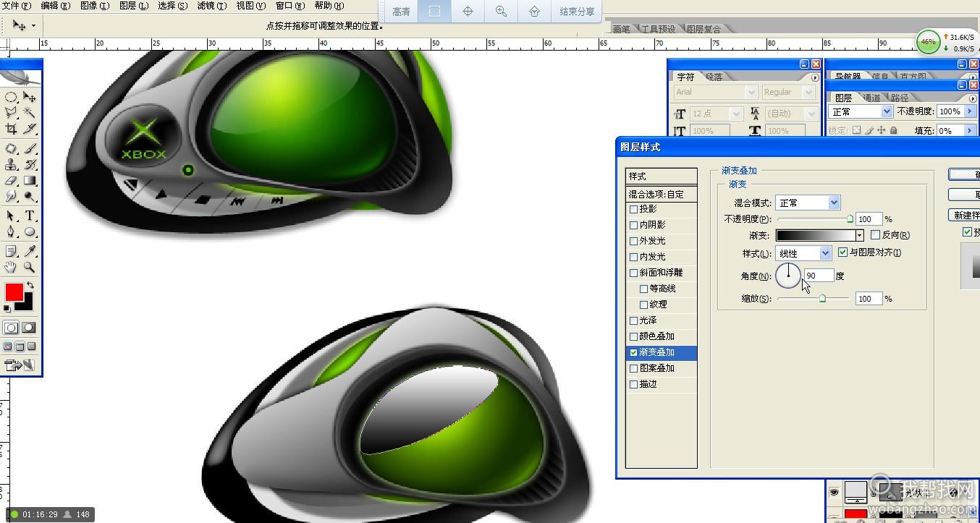This screenshot has width=980, height=523.
Task: Select the Brush tool
Action: pos(29,148)
